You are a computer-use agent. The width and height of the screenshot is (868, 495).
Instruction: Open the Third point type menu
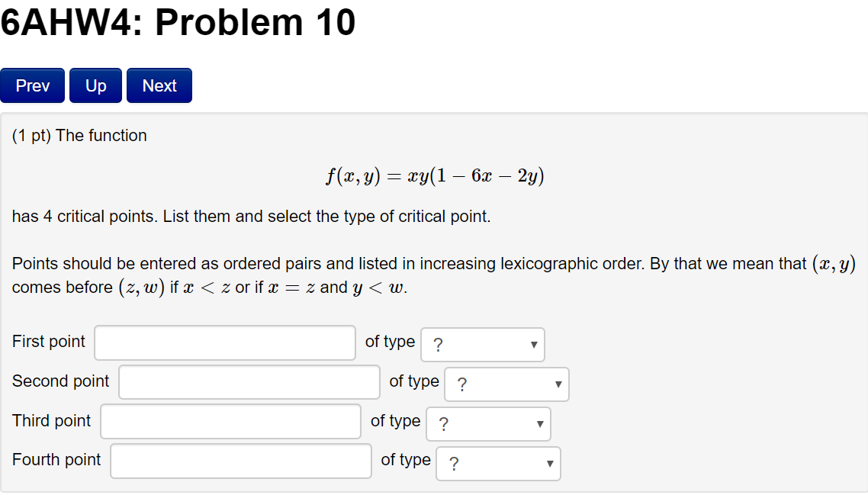coord(487,423)
